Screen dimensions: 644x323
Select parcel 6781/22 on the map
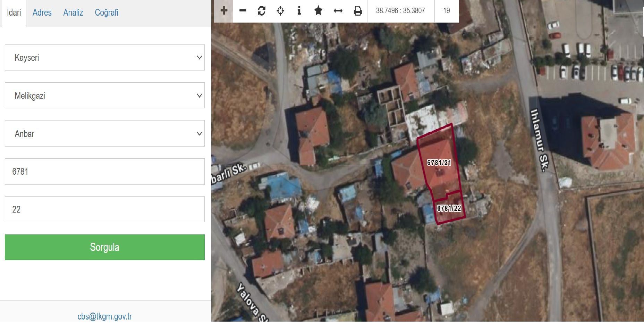tap(449, 208)
